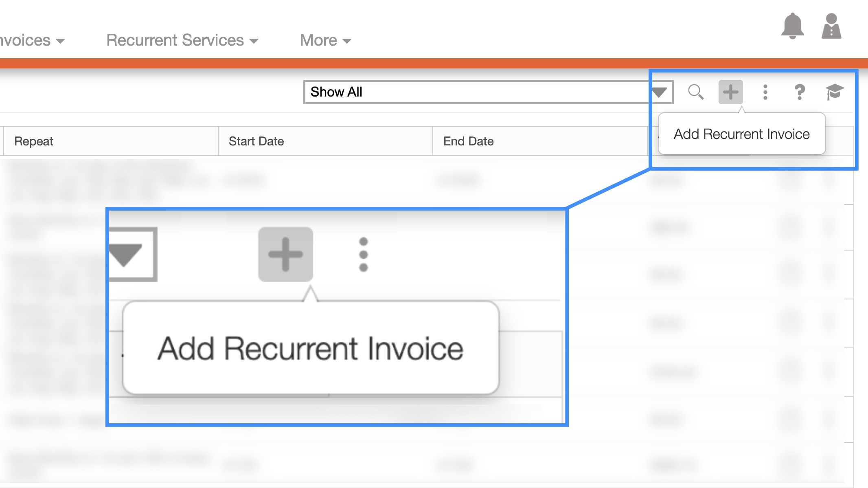Click the Repeat column header

point(34,141)
